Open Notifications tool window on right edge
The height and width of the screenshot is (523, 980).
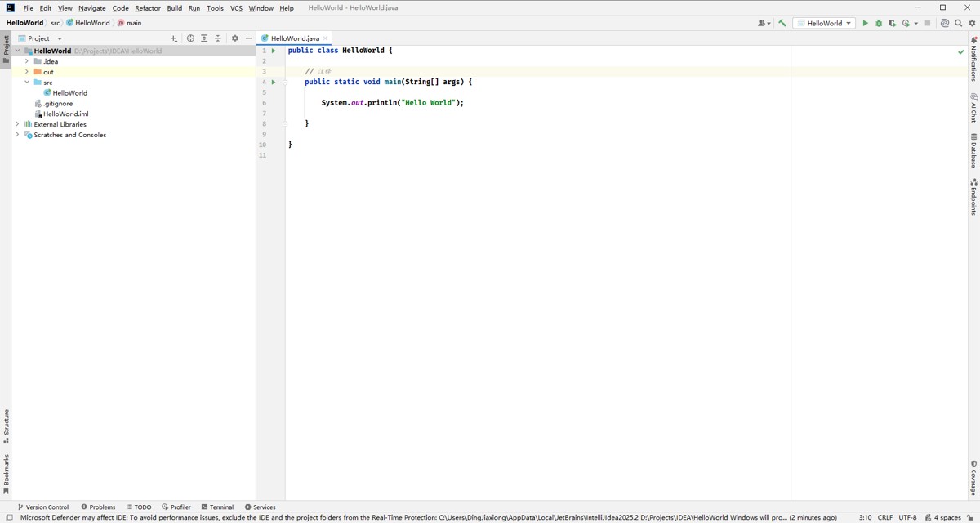point(973,58)
